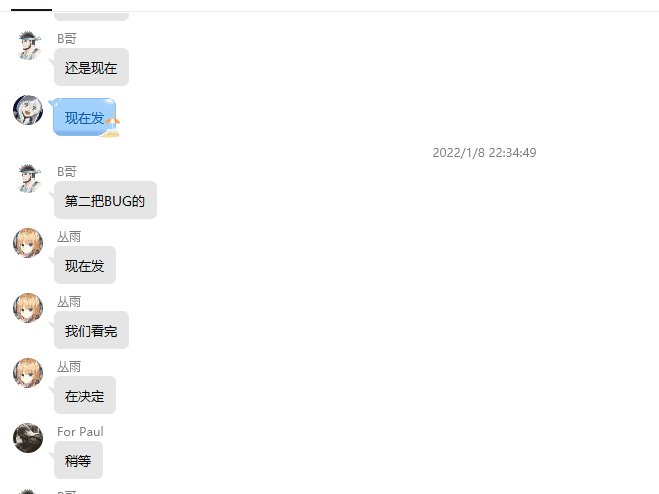Click the 我们看完 message bubble

tap(91, 330)
